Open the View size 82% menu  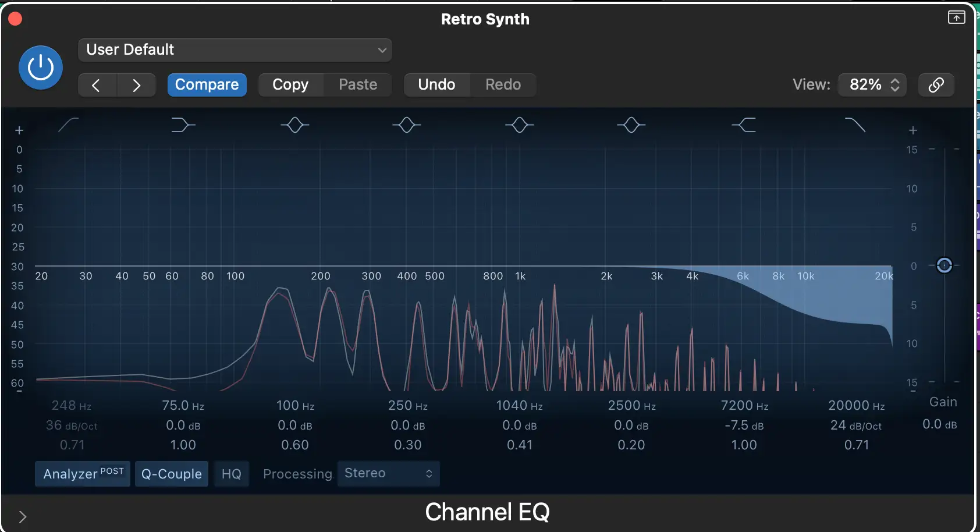(x=872, y=85)
